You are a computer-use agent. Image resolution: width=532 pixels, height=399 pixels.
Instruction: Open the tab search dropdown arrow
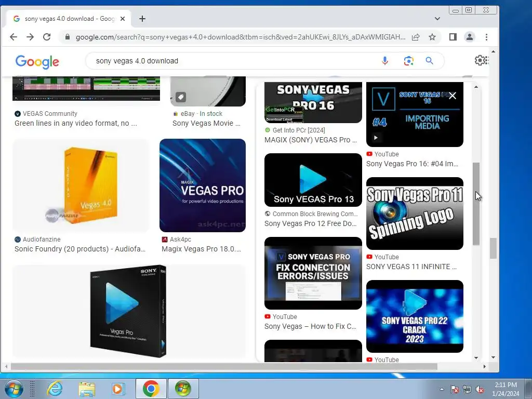coord(437,19)
